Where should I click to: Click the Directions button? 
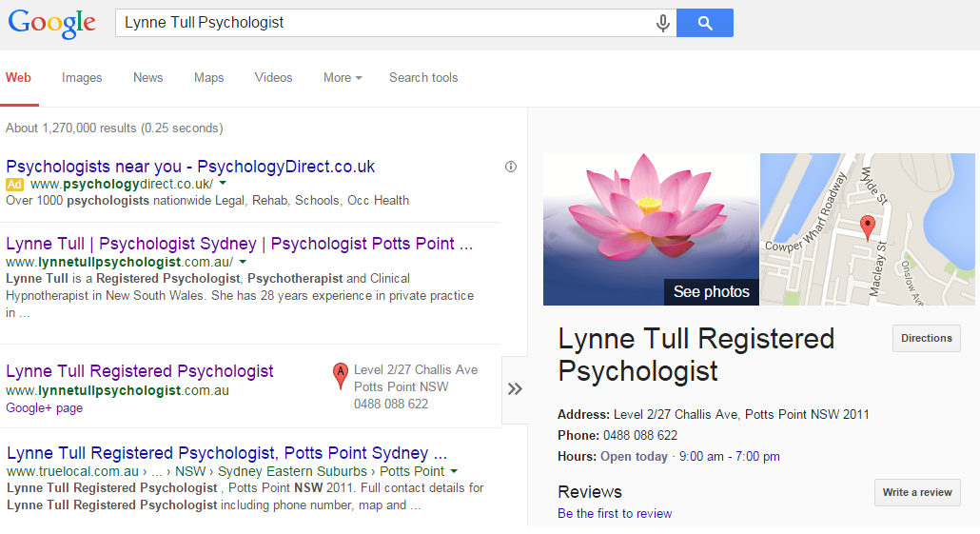927,338
